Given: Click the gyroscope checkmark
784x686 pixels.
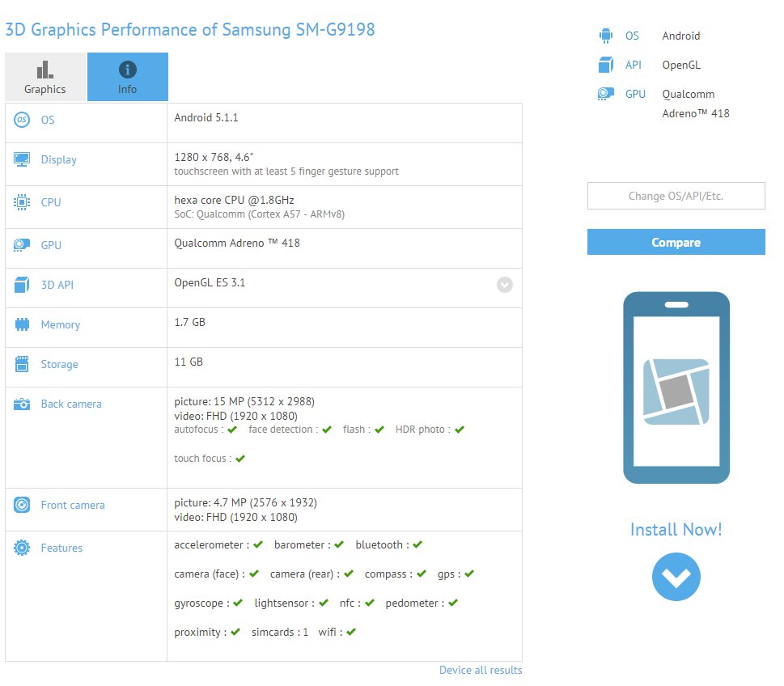Looking at the screenshot, I should pyautogui.click(x=238, y=603).
